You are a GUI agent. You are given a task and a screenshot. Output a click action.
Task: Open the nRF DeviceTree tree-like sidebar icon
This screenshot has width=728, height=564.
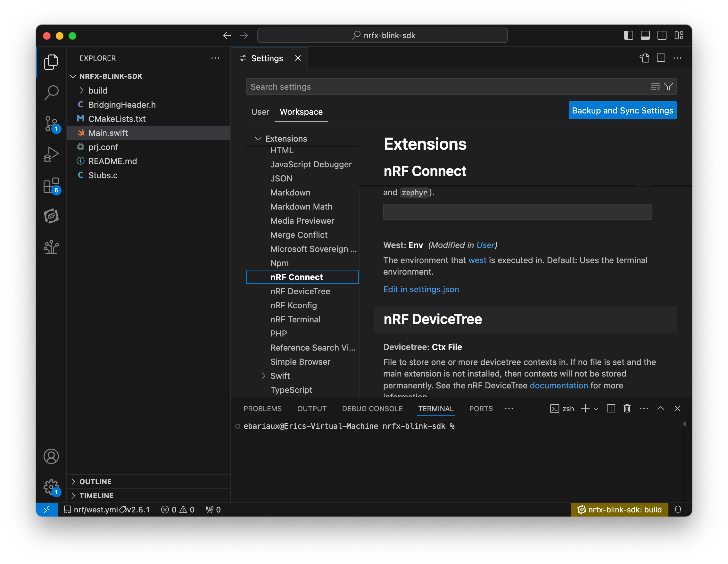51,247
